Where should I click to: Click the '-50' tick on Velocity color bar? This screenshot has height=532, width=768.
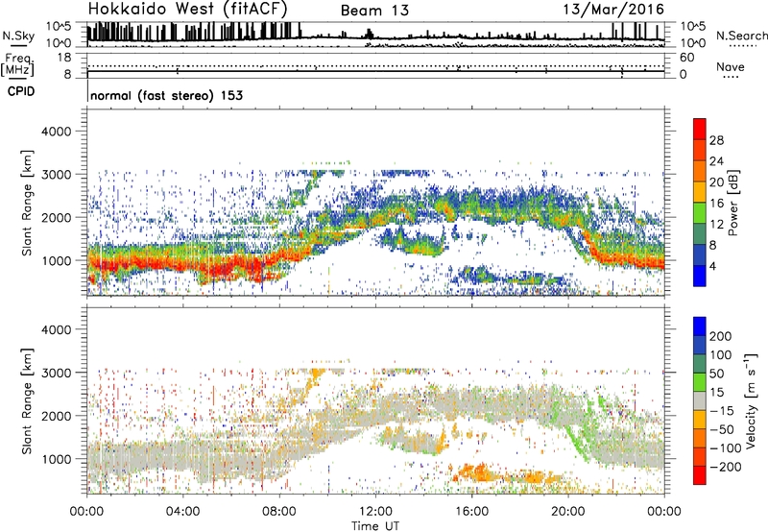(722, 429)
